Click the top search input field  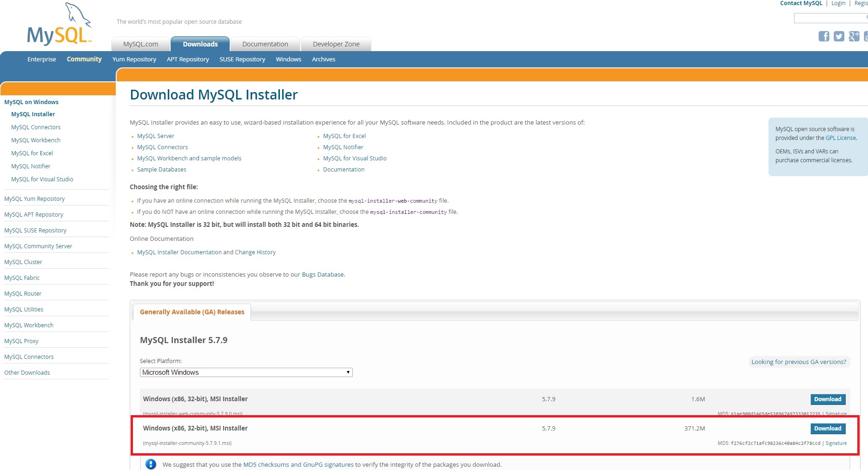pyautogui.click(x=830, y=18)
